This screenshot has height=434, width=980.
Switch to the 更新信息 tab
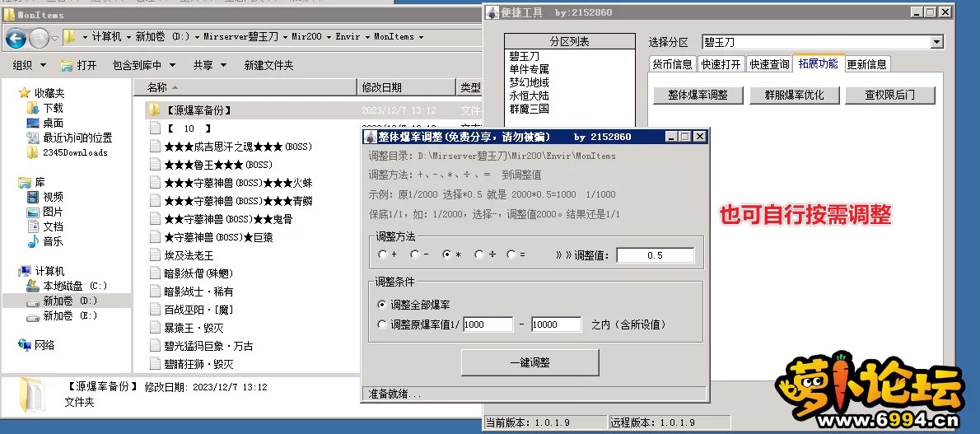[867, 63]
